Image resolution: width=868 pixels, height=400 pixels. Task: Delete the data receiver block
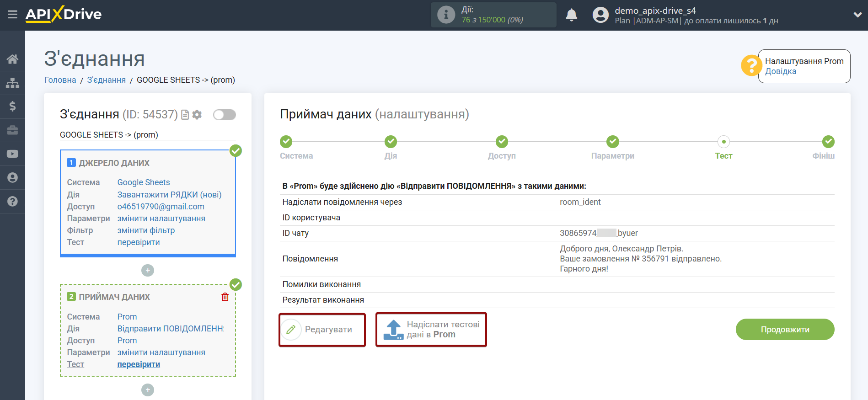(x=225, y=297)
